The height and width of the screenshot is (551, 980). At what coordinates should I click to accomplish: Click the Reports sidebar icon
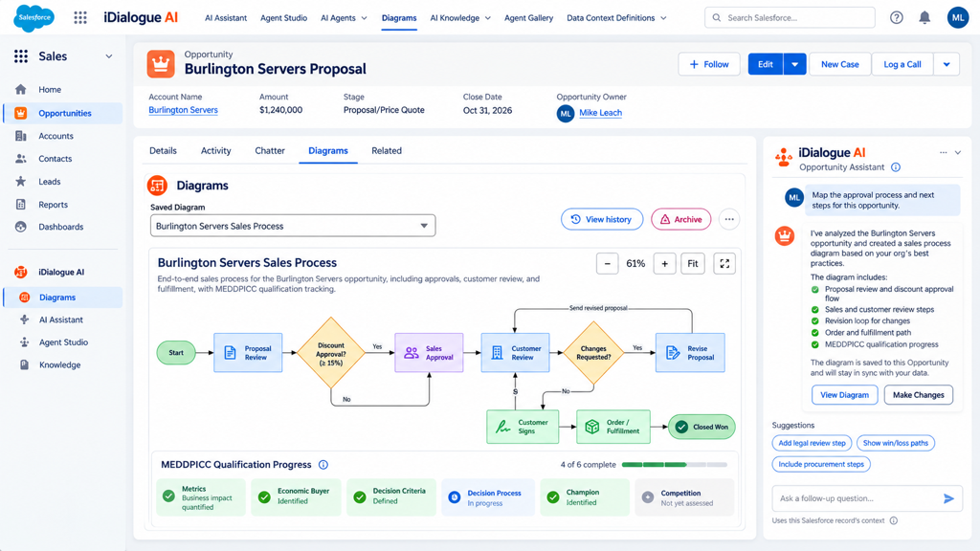21,205
